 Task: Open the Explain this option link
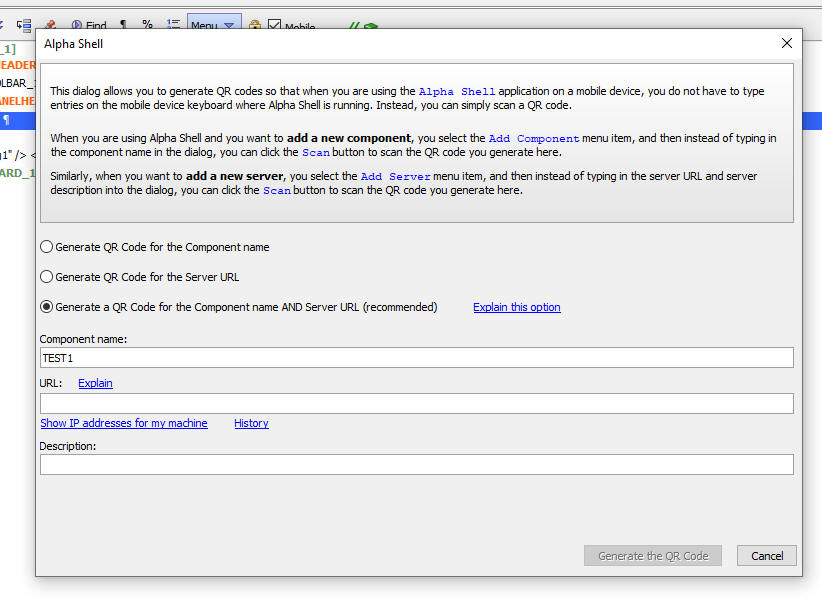click(x=517, y=307)
